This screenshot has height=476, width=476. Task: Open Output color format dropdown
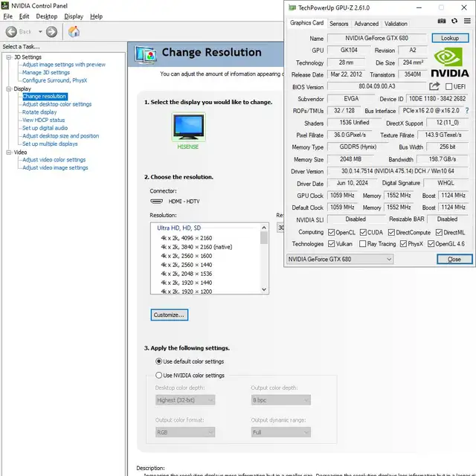[x=185, y=432]
